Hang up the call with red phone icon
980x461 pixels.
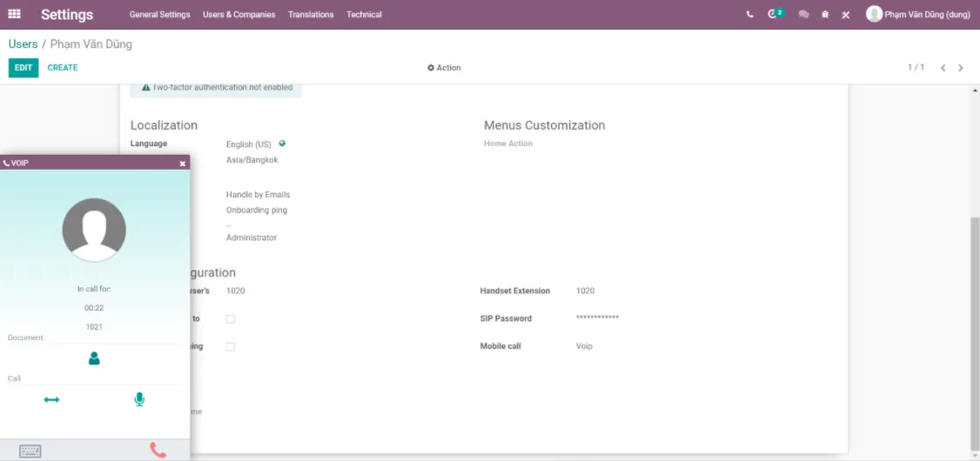158,450
